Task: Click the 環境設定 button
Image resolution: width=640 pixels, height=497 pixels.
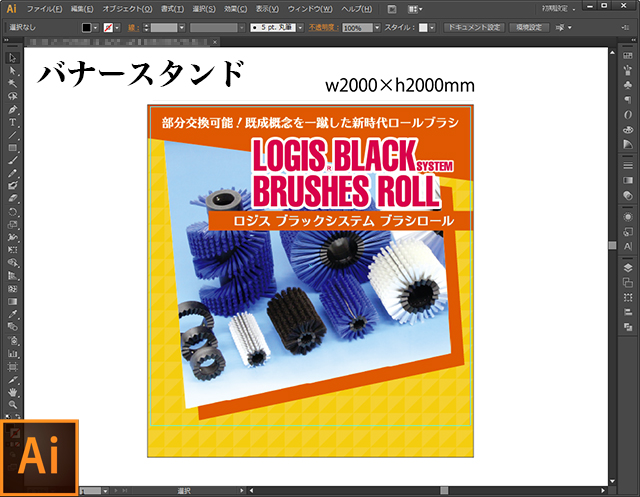Action: [x=529, y=27]
